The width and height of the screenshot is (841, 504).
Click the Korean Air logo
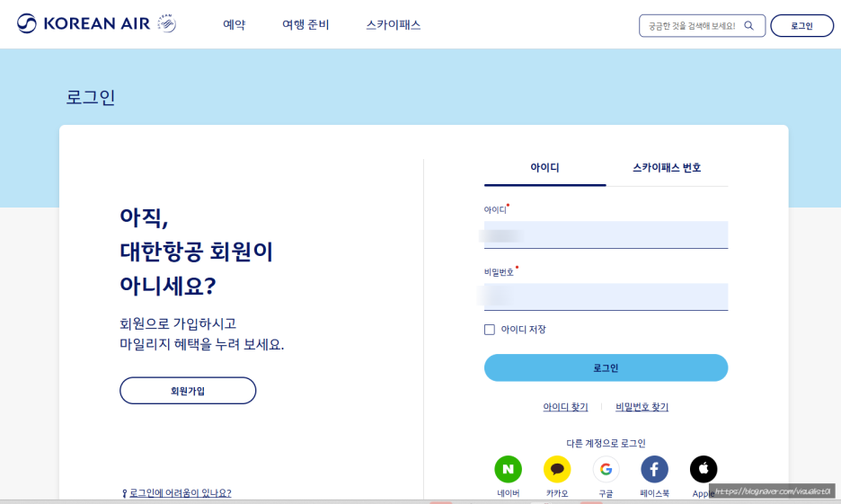click(84, 23)
